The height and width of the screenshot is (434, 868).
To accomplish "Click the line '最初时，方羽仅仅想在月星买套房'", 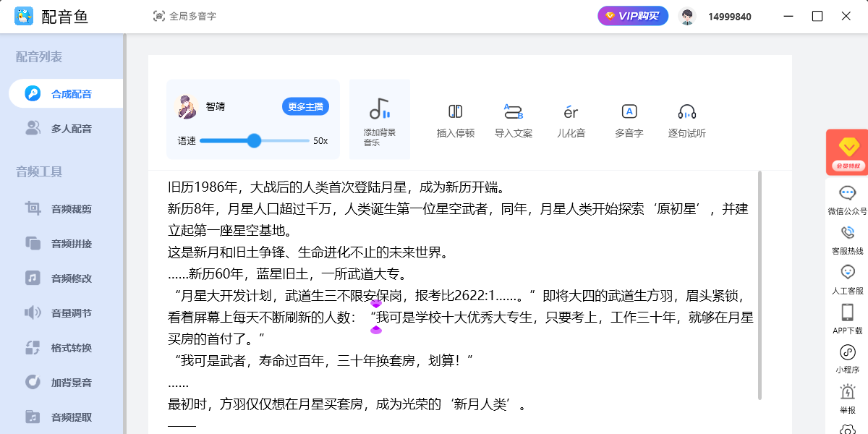I will 347,405.
